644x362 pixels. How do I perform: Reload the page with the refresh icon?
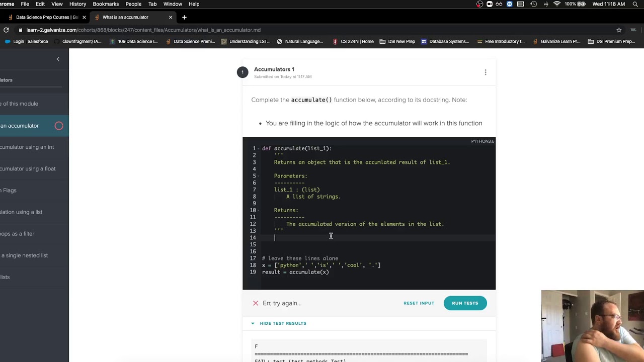click(x=6, y=30)
